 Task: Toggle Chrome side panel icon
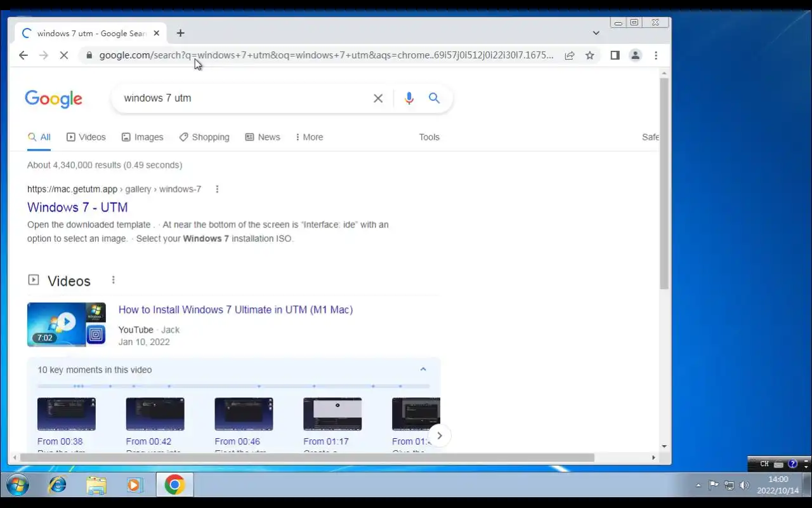(615, 55)
